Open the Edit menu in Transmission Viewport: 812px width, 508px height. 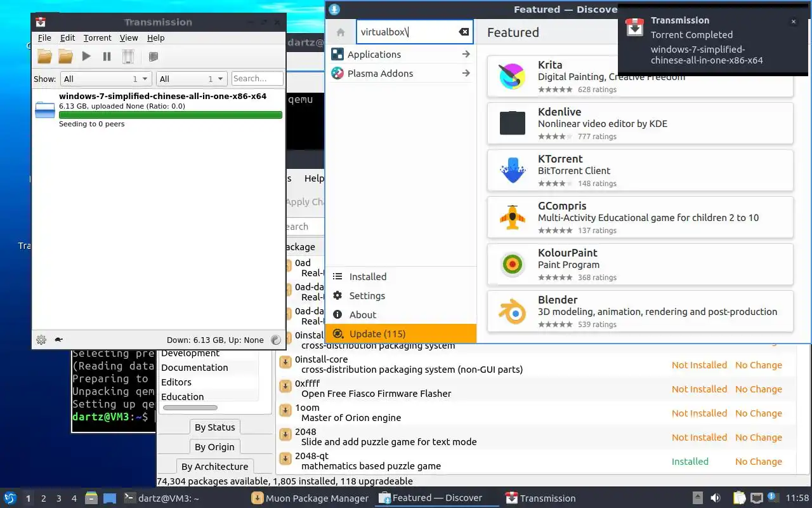(x=68, y=38)
